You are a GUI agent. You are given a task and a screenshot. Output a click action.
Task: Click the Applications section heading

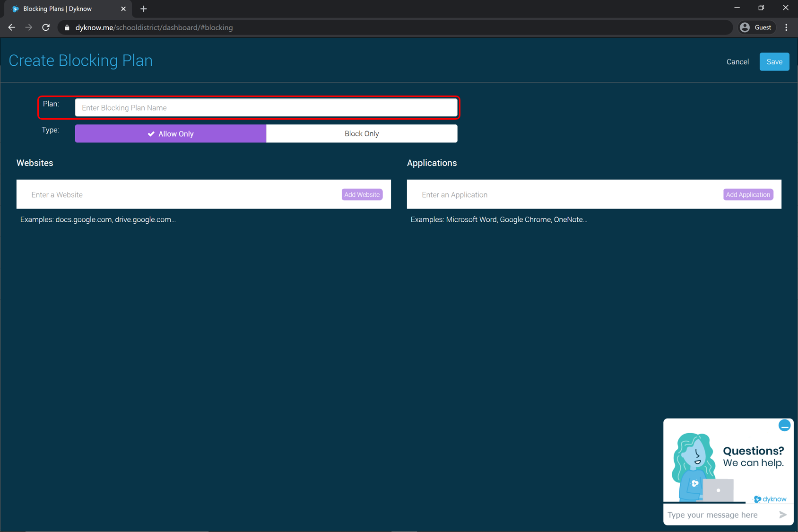(x=432, y=163)
